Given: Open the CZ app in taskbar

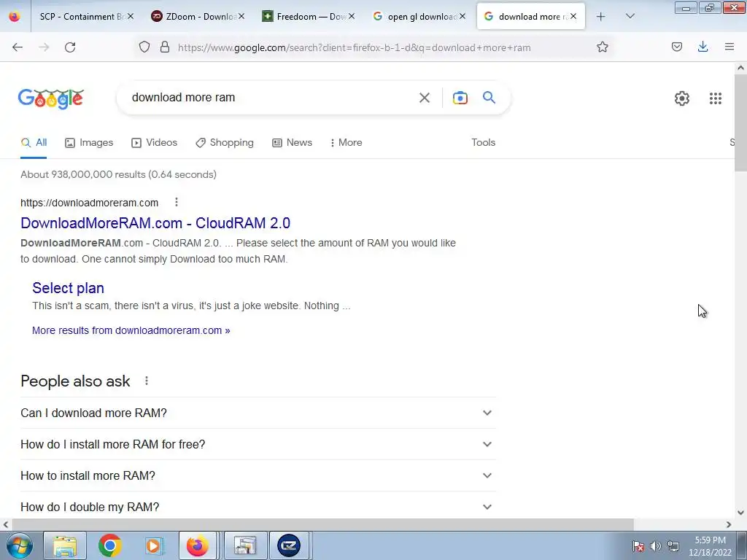Looking at the screenshot, I should pyautogui.click(x=289, y=545).
